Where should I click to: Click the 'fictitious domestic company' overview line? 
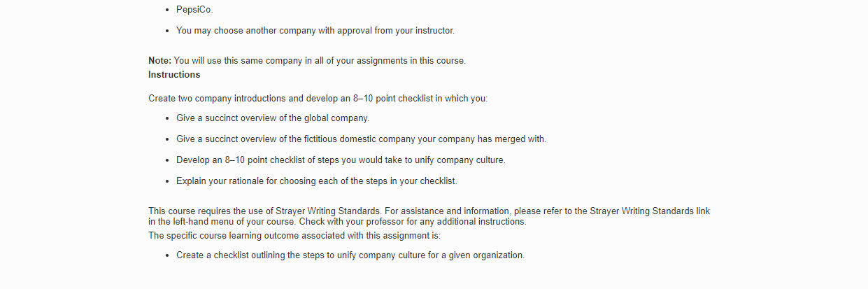(x=361, y=139)
